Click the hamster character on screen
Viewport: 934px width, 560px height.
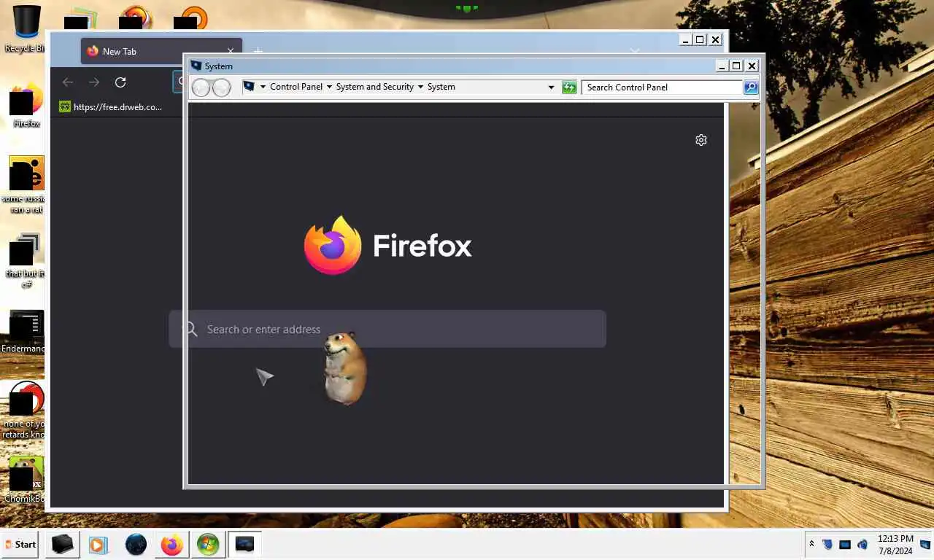coord(344,368)
